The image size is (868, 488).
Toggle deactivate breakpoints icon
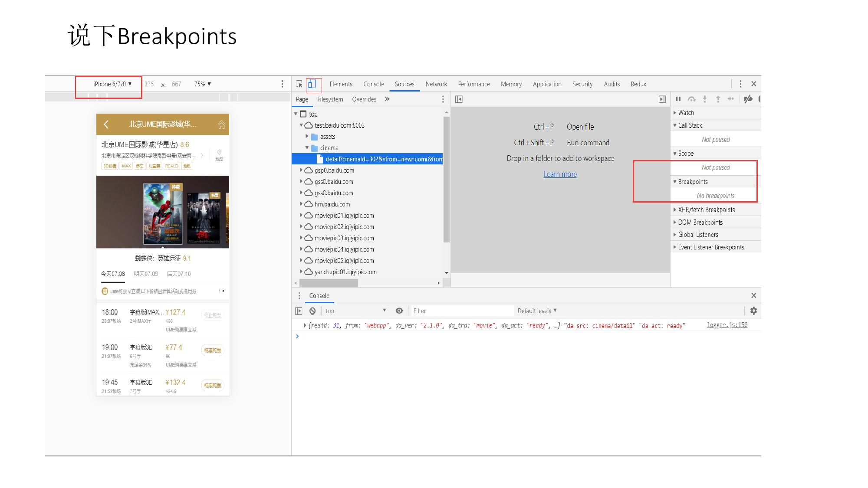click(748, 99)
